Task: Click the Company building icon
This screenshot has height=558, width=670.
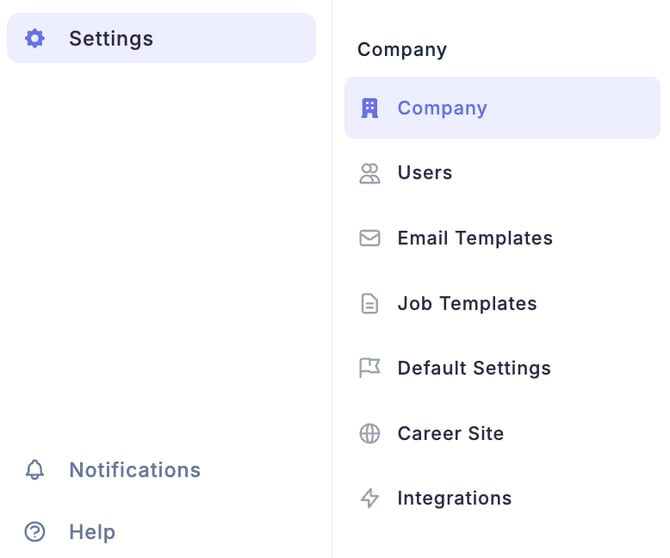Action: [x=370, y=108]
